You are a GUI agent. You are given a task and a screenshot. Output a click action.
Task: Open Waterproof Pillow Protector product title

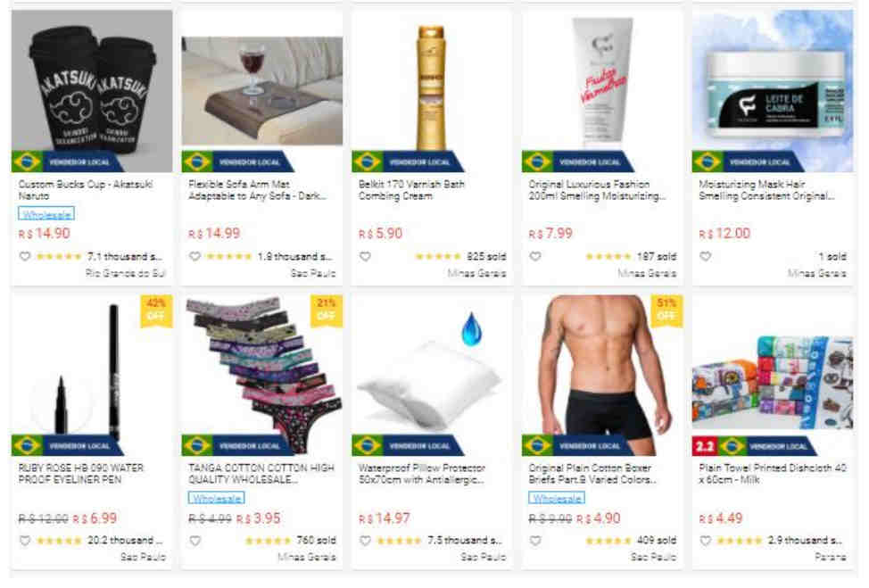pos(422,474)
